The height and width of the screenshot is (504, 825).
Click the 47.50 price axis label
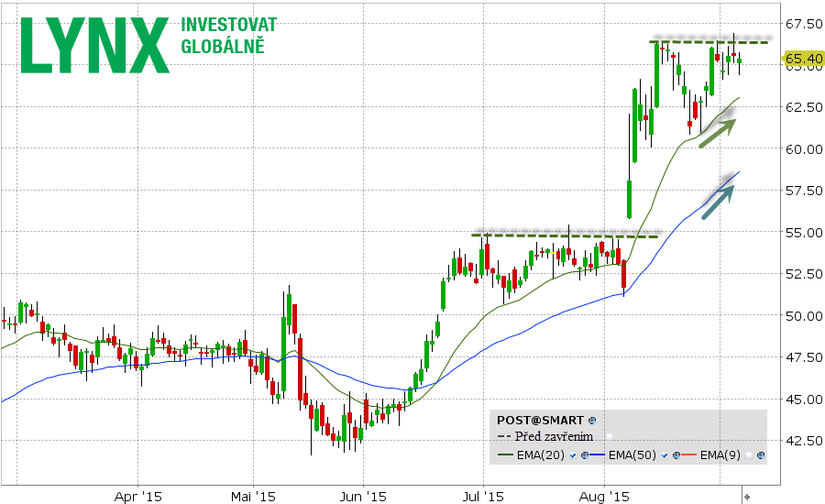coord(803,357)
